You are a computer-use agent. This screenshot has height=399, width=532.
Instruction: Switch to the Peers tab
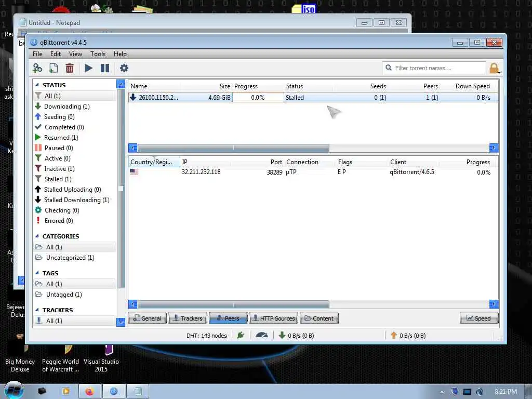coord(228,318)
